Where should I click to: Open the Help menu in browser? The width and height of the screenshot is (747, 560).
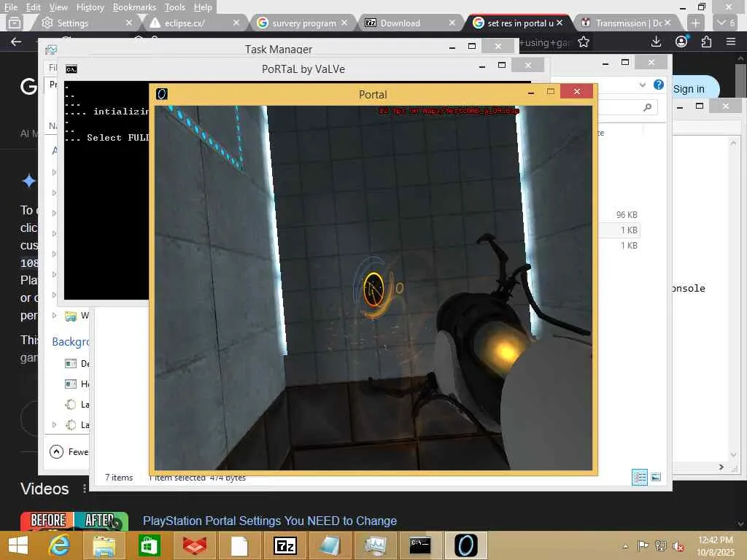tap(203, 7)
